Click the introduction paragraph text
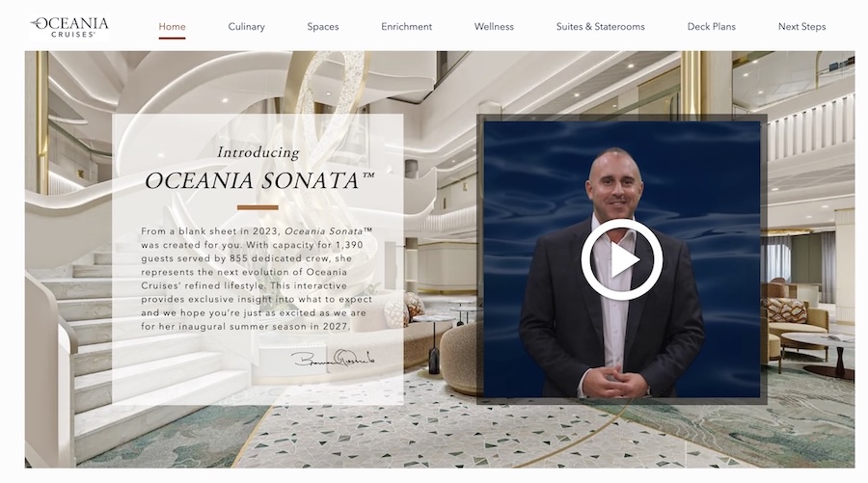 tap(257, 279)
